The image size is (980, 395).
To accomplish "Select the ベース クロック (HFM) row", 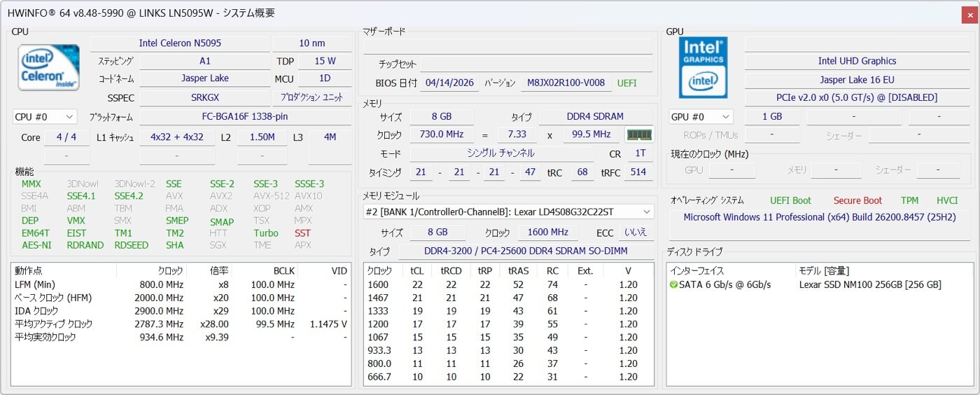I will pyautogui.click(x=181, y=298).
